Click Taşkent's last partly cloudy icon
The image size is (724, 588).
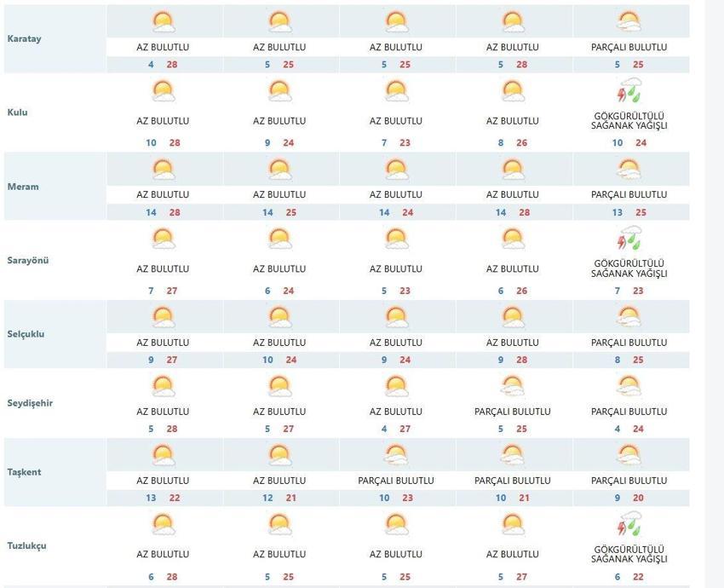pos(627,454)
